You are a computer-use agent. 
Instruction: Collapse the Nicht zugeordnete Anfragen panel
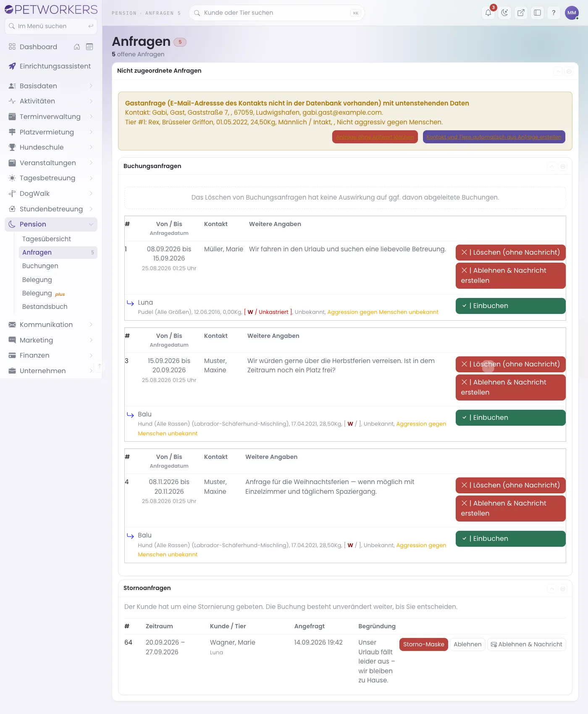558,71
